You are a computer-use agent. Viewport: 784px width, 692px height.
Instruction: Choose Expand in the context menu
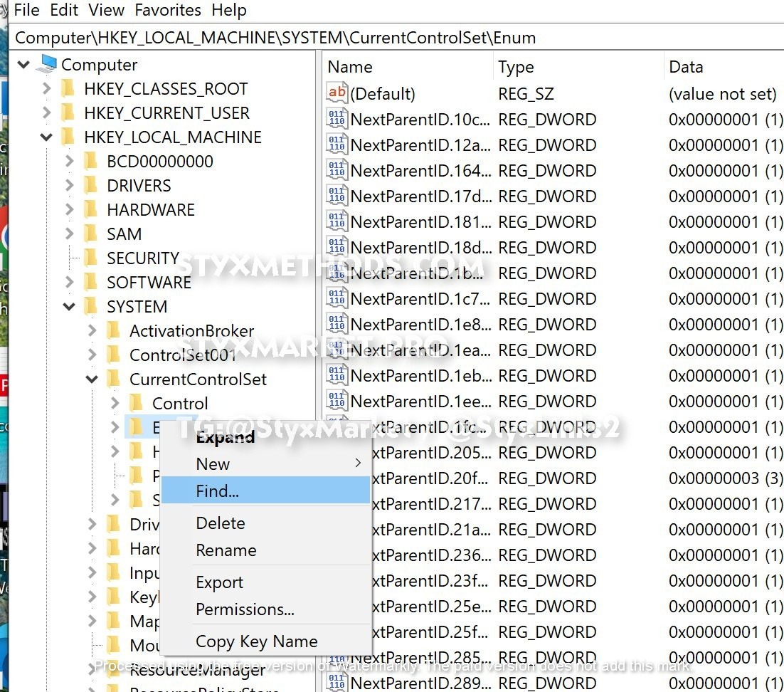pyautogui.click(x=265, y=437)
